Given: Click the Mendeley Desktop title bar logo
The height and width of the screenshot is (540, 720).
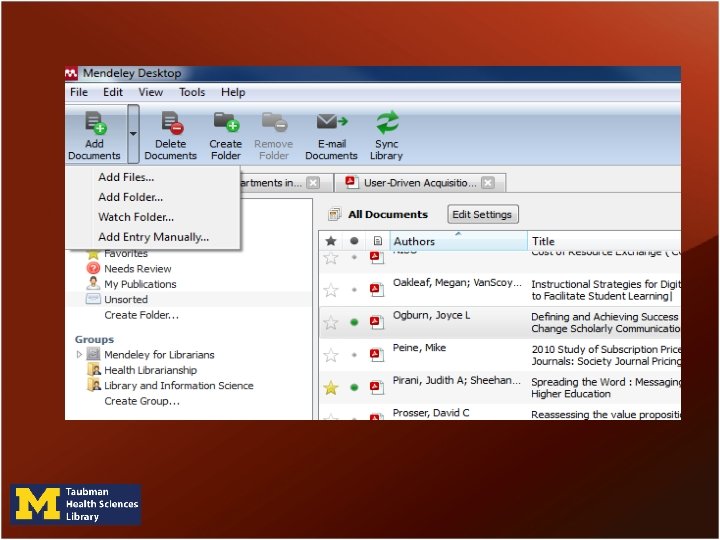Looking at the screenshot, I should [x=71, y=73].
